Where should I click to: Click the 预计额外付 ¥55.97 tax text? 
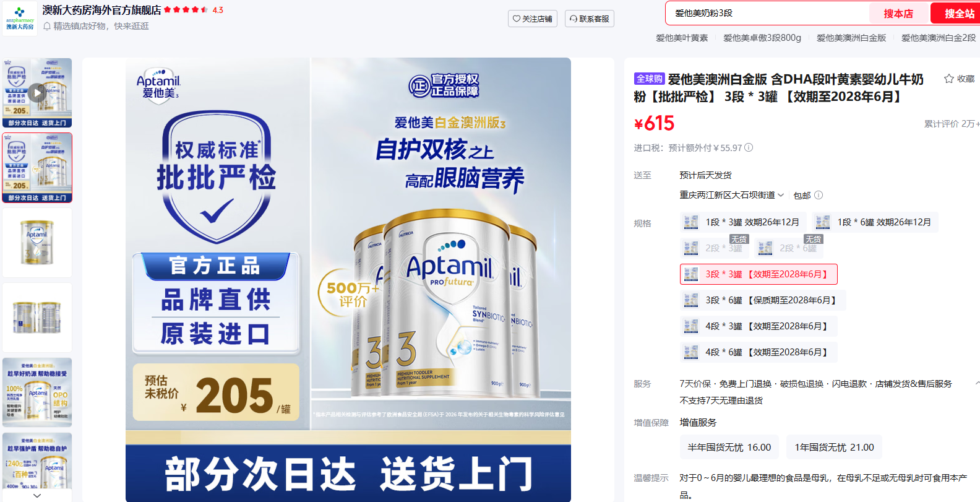pos(705,147)
